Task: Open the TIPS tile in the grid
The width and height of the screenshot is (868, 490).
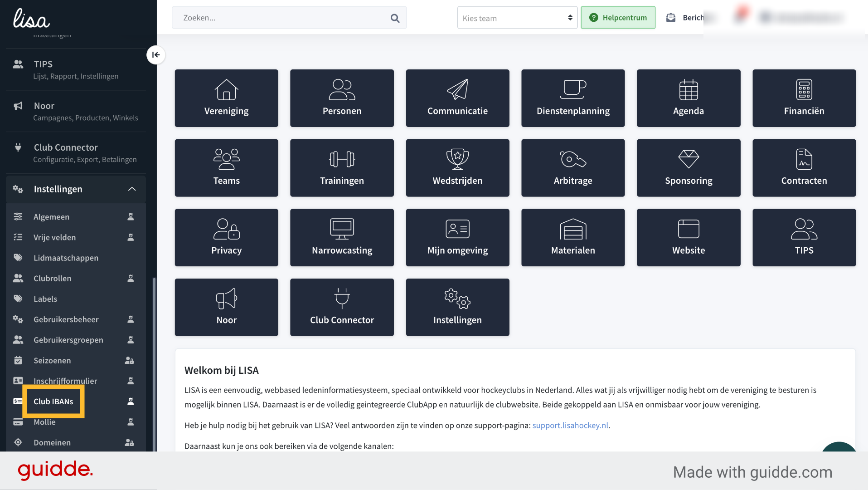Action: 804,237
